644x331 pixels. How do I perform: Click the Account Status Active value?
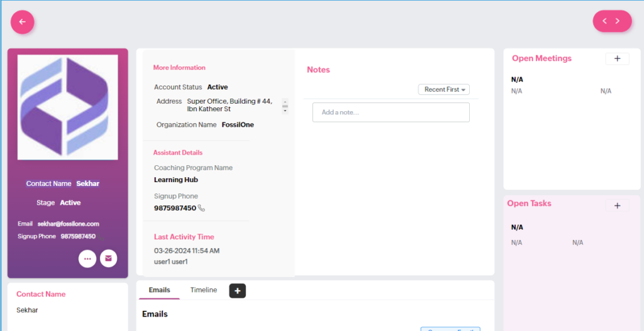click(217, 87)
